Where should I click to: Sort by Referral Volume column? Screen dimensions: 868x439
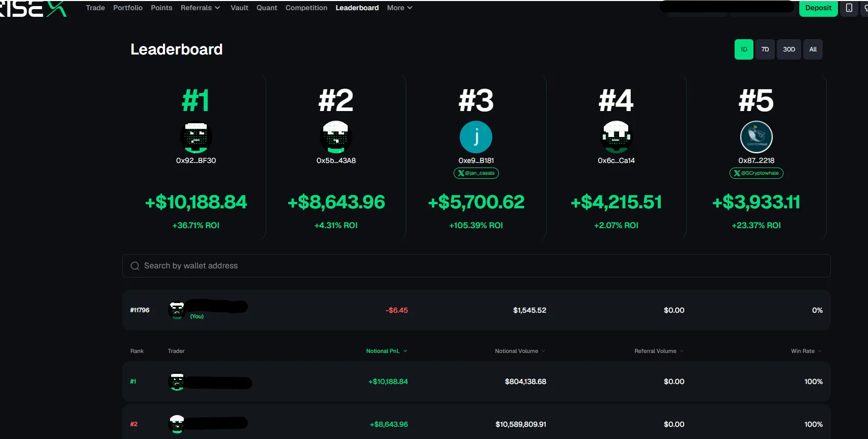tap(659, 351)
